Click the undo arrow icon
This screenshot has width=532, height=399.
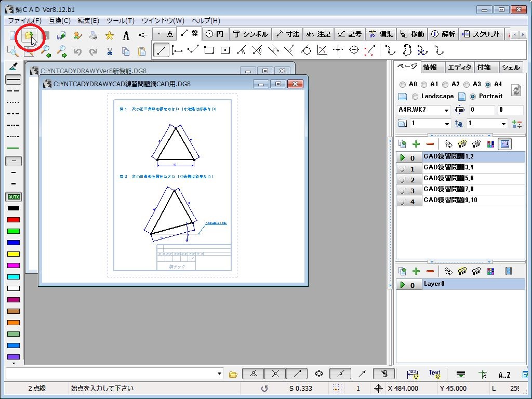tap(77, 51)
